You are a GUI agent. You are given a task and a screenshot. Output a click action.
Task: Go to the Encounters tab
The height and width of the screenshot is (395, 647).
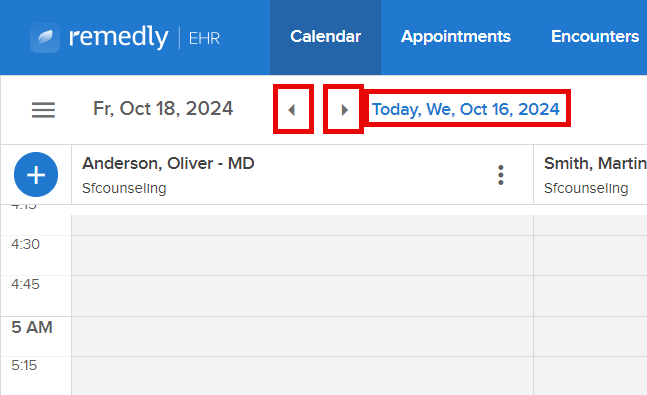coord(595,37)
